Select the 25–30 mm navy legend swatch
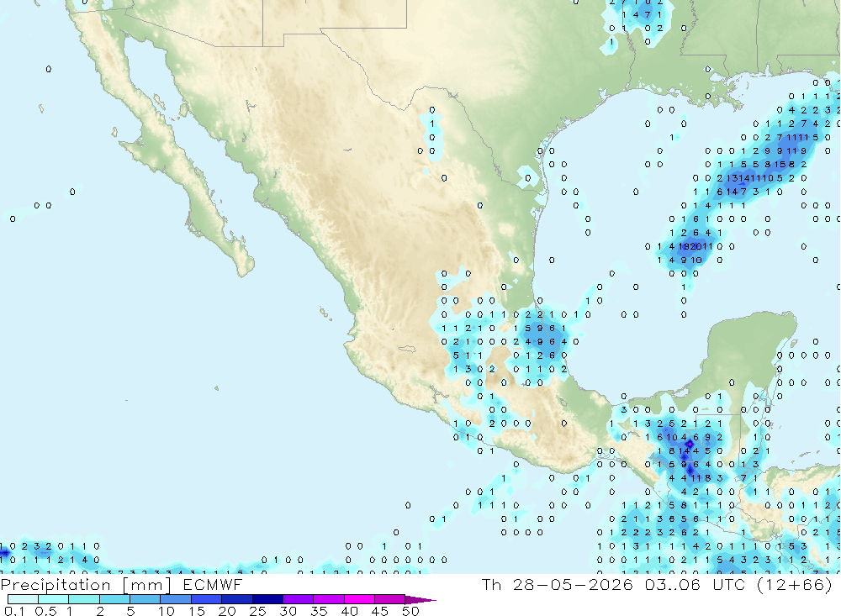The image size is (841, 616). (x=267, y=599)
